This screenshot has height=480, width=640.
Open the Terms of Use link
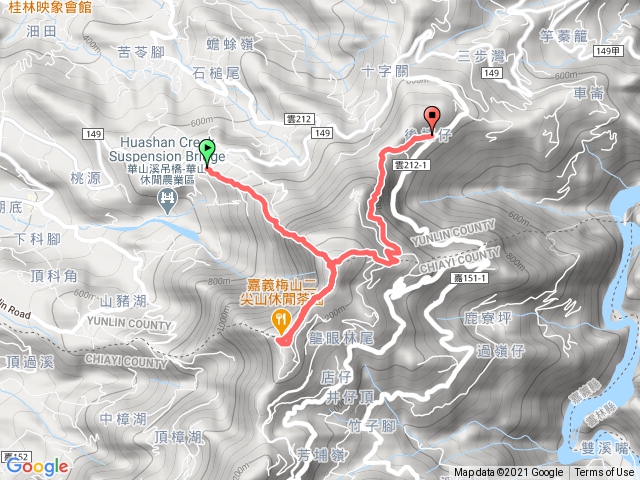605,472
